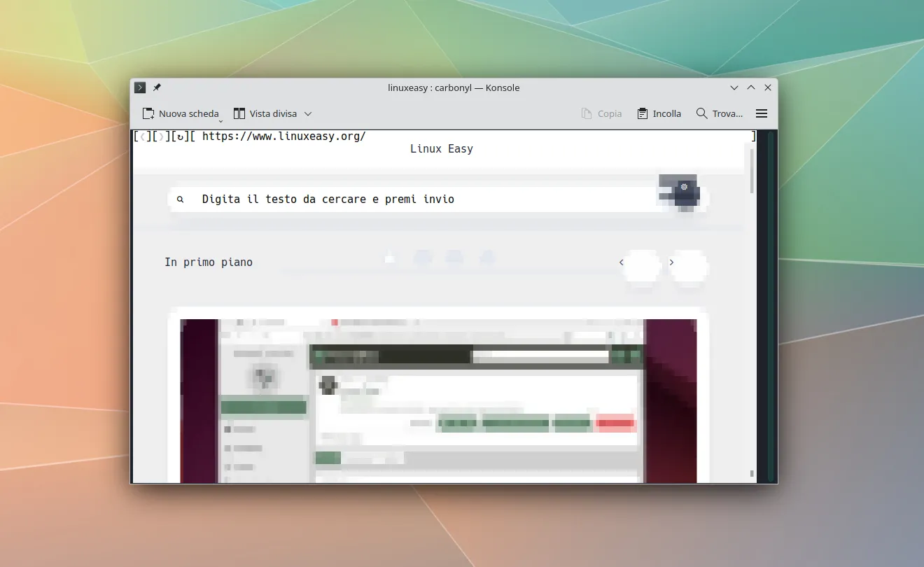Reload the page with Carbonyl refresh button

coord(181,136)
